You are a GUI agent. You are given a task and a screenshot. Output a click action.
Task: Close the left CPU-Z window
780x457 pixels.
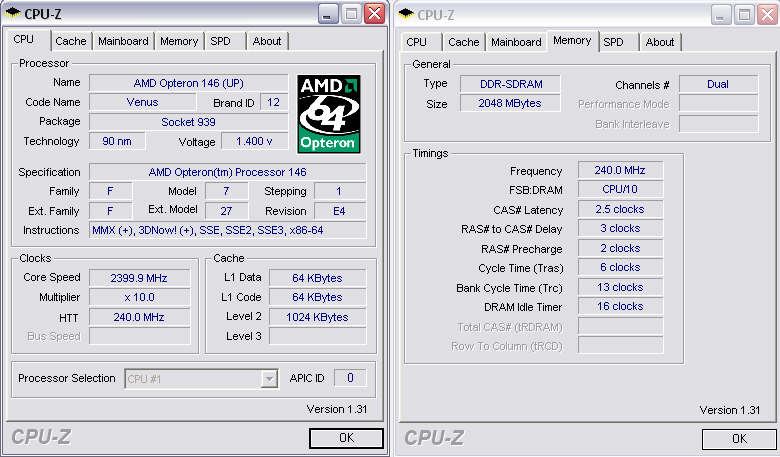point(375,14)
